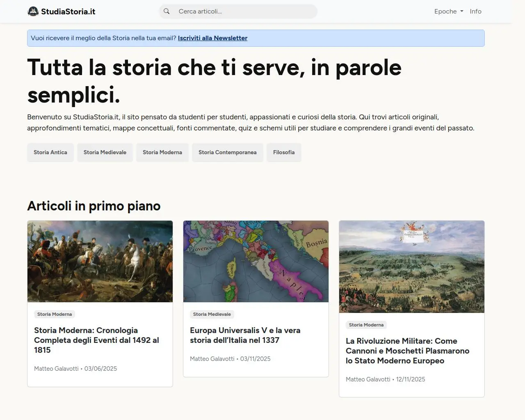Select the Storia Medievale category
Image resolution: width=525 pixels, height=420 pixels.
tap(105, 152)
